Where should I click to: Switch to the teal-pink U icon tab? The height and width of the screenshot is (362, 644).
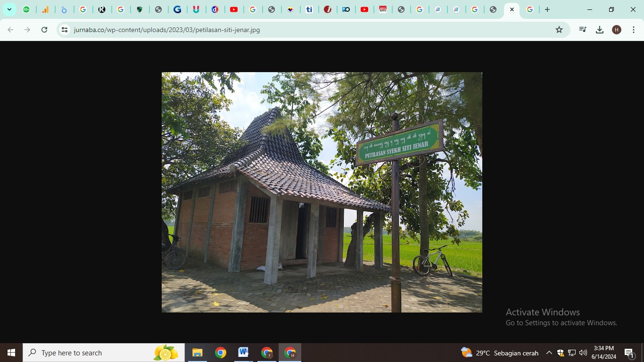coord(196,9)
